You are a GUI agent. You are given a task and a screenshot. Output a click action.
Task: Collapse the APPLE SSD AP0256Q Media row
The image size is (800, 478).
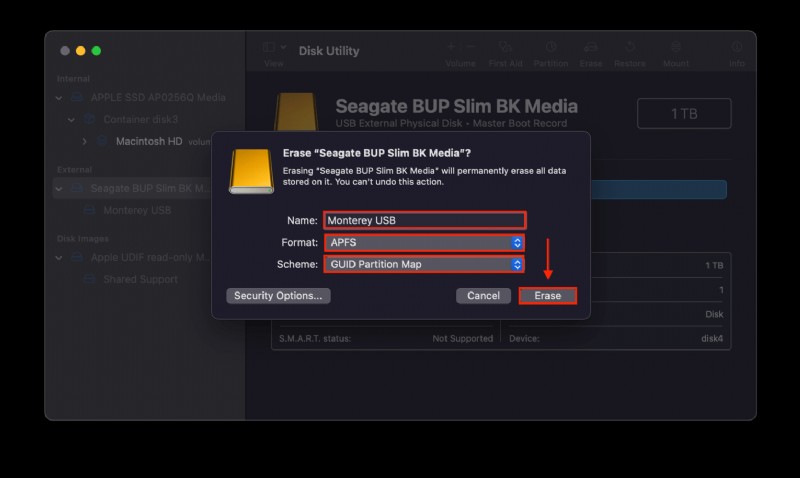coord(59,98)
